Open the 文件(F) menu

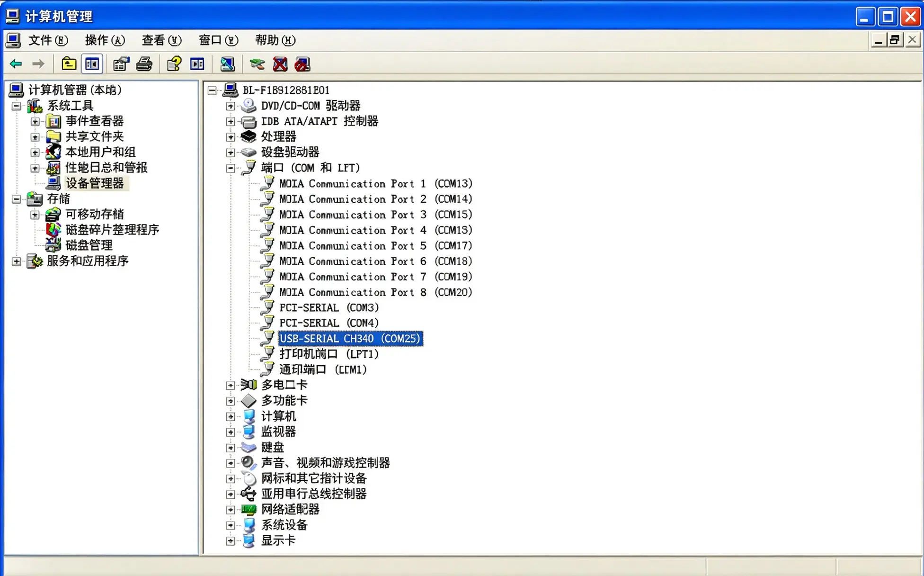point(48,40)
